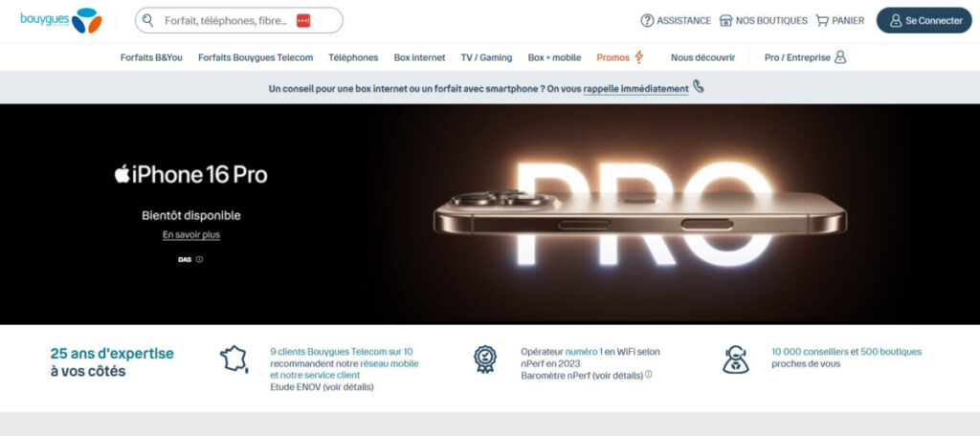The width and height of the screenshot is (980, 436).
Task: Click 9 clients Bouygues Telecom sur 10
Action: coord(342,352)
